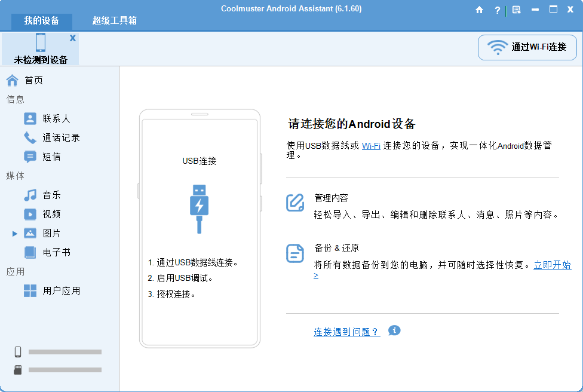Viewport: 583px width, 392px height.
Task: Click the 信息 category header
Action: [x=16, y=99]
